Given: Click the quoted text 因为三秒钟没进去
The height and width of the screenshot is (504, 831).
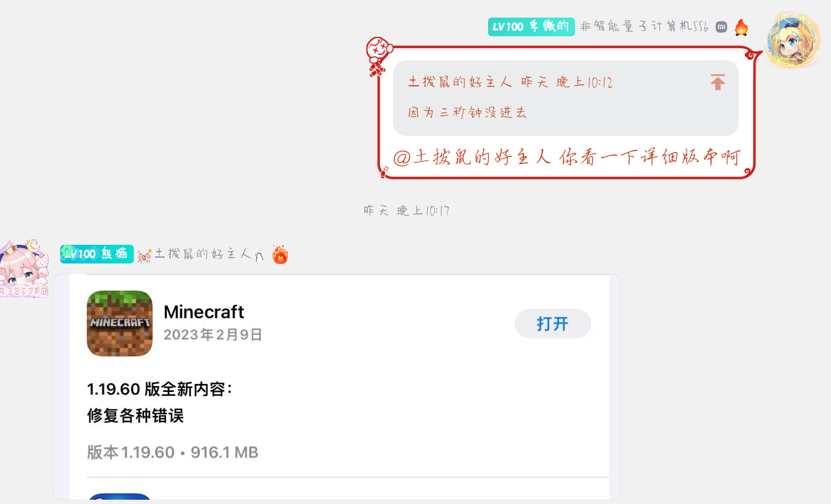Looking at the screenshot, I should click(x=467, y=112).
